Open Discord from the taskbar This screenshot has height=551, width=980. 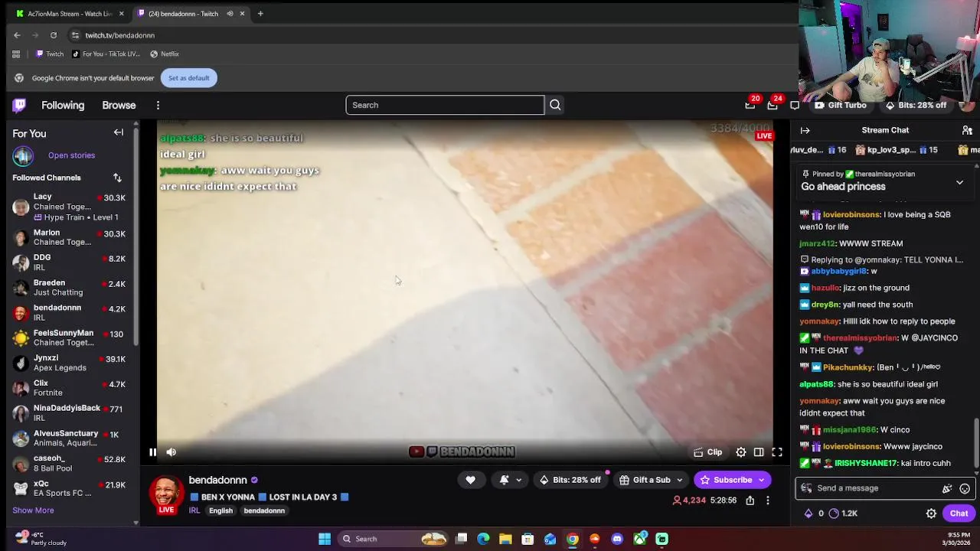coord(617,539)
